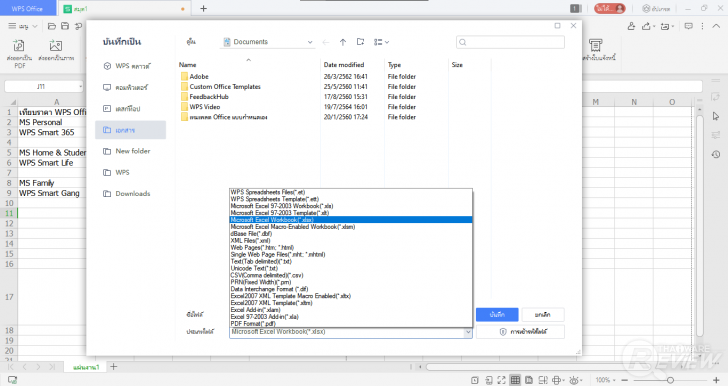Image resolution: width=728 pixels, height=386 pixels.
Task: Choose Data Interchange Format(*.dif)
Action: tap(351, 289)
